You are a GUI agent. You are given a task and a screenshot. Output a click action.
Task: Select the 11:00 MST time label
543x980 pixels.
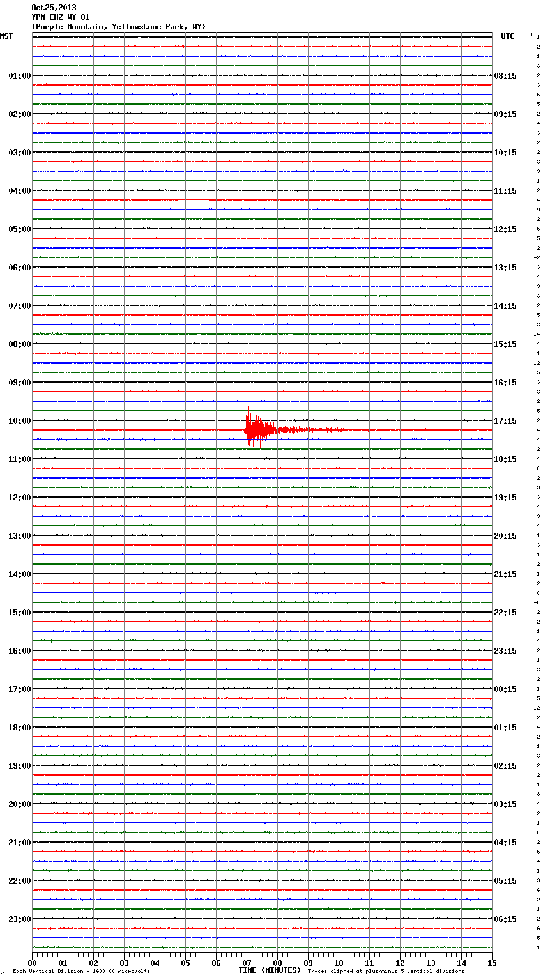[x=19, y=459]
